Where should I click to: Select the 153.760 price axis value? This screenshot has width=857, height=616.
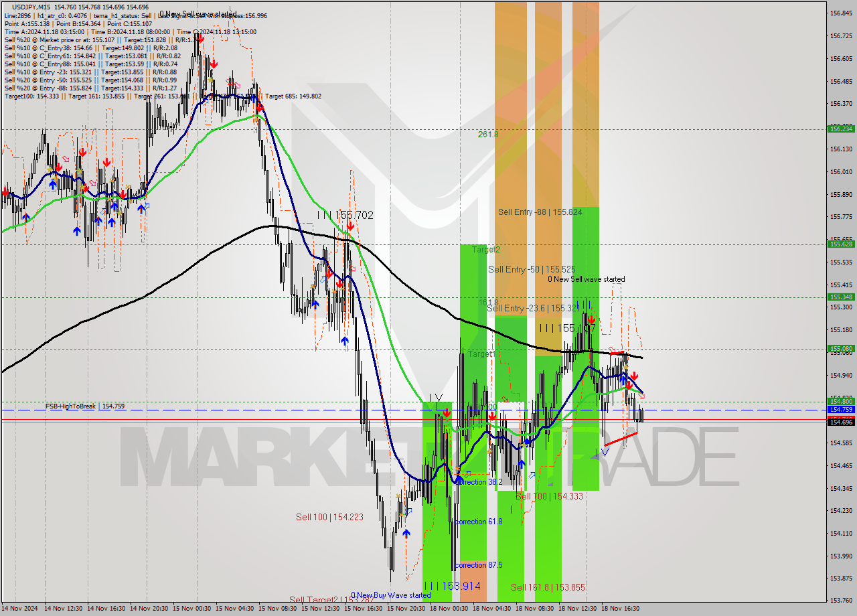(x=841, y=601)
